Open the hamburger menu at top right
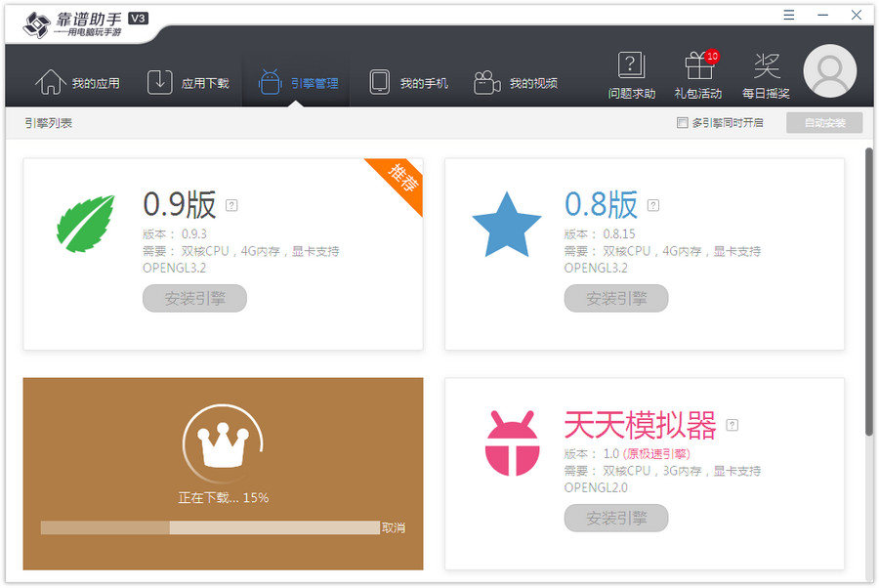 click(x=787, y=15)
